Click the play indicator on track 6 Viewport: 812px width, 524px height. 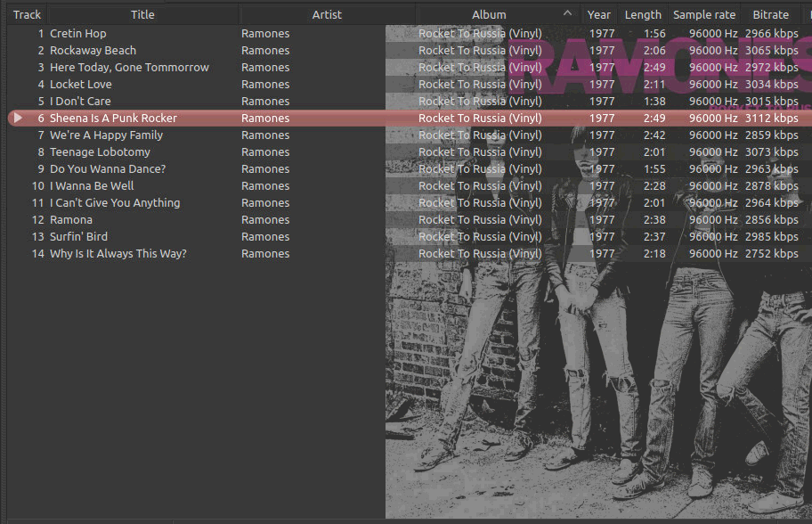pyautogui.click(x=18, y=119)
